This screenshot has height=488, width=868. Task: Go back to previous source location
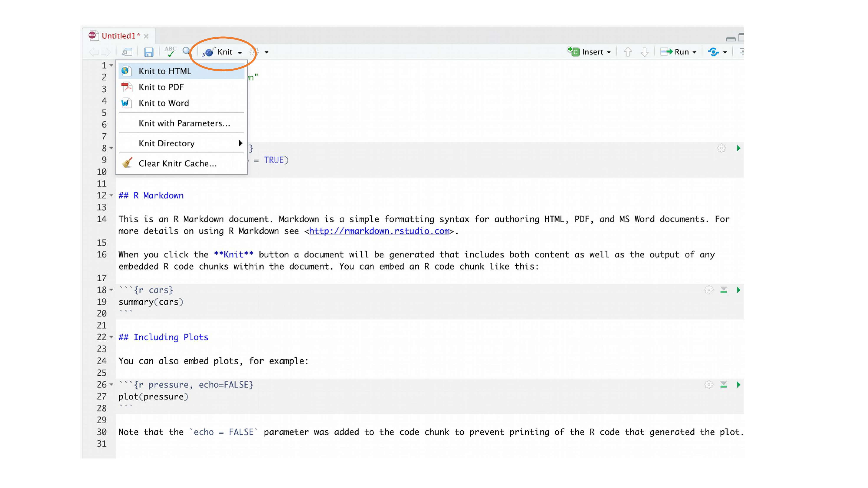pos(94,52)
